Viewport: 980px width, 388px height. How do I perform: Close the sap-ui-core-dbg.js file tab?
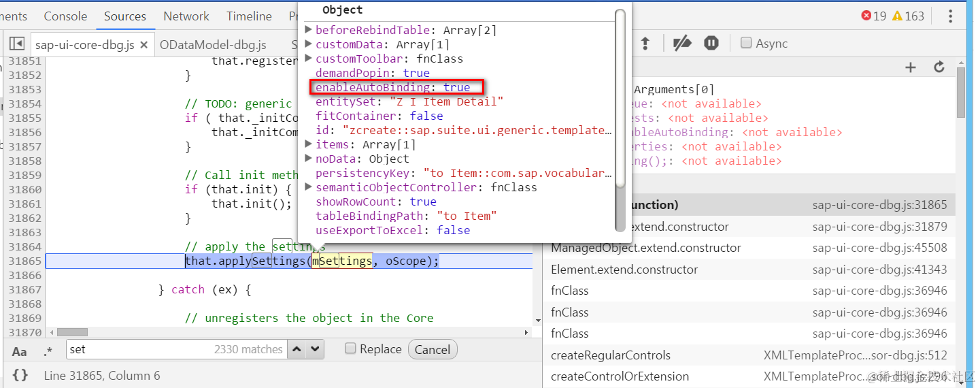click(143, 45)
